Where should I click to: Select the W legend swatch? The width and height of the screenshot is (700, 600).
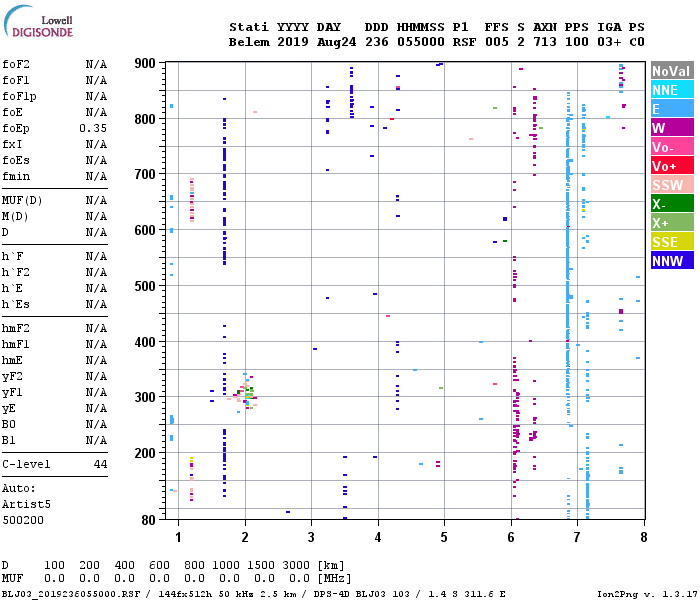(x=672, y=128)
